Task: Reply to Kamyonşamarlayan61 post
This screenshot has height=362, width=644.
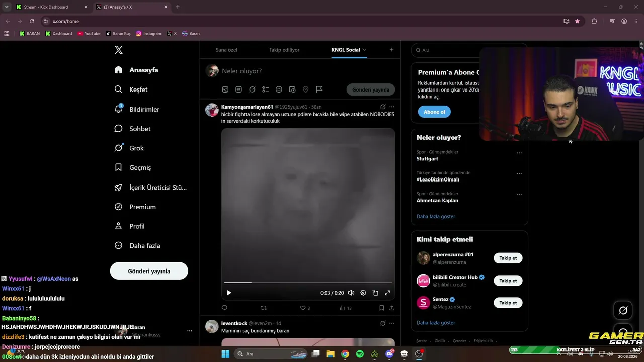Action: coord(224,308)
